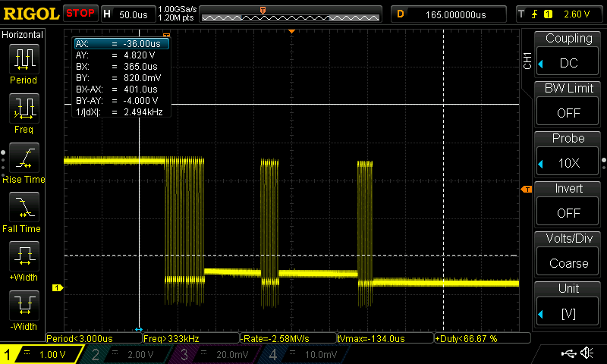Click the STOP run status button
Screen dimensions: 607x364
[80, 14]
